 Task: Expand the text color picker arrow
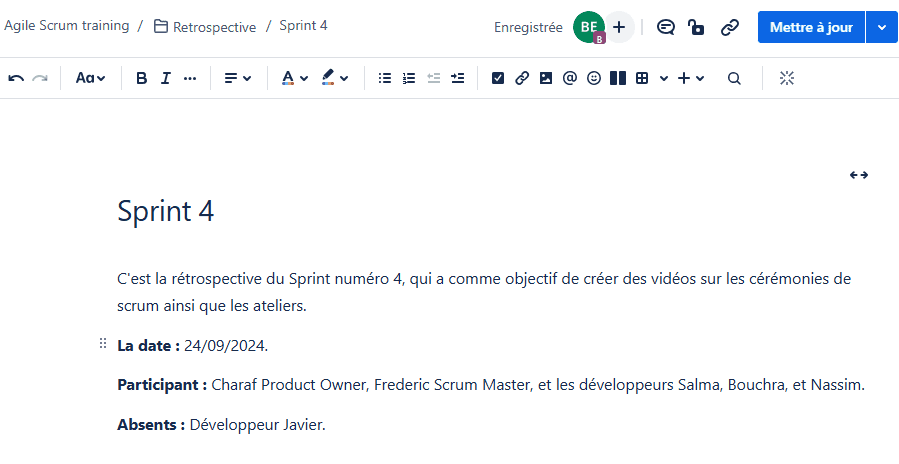pyautogui.click(x=304, y=79)
